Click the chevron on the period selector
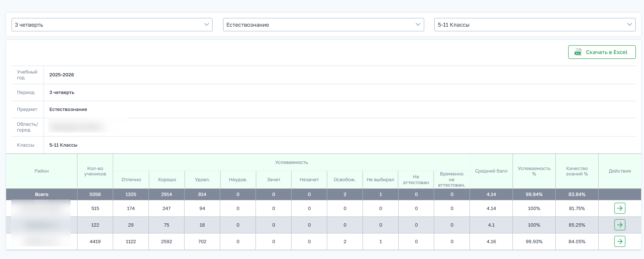 (x=206, y=24)
